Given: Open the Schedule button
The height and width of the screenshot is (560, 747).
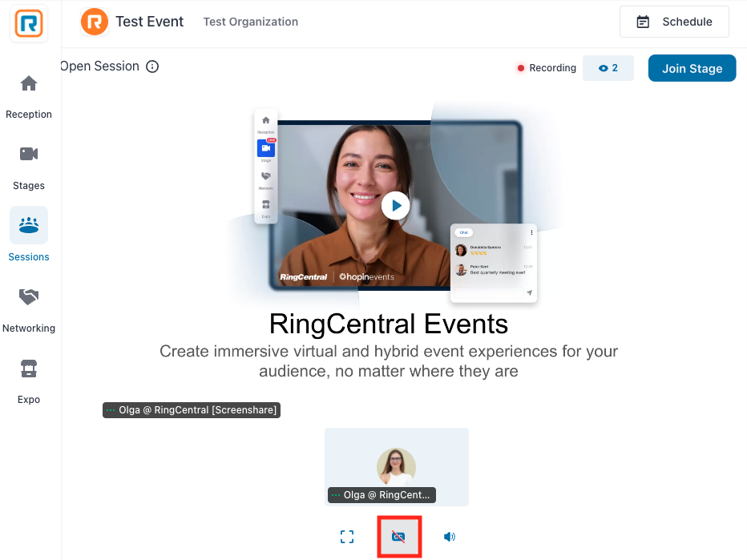Looking at the screenshot, I should click(x=674, y=22).
